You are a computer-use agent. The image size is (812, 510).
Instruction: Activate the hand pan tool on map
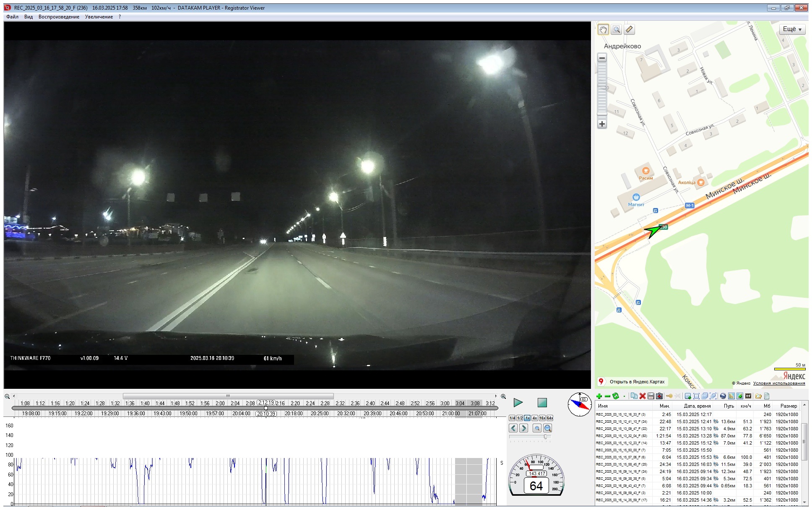pos(603,29)
